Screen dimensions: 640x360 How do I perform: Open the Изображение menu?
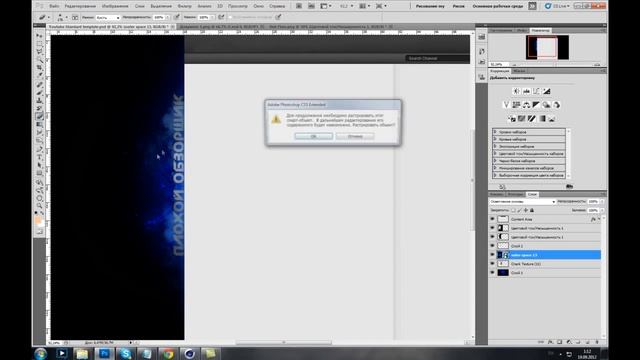click(115, 6)
